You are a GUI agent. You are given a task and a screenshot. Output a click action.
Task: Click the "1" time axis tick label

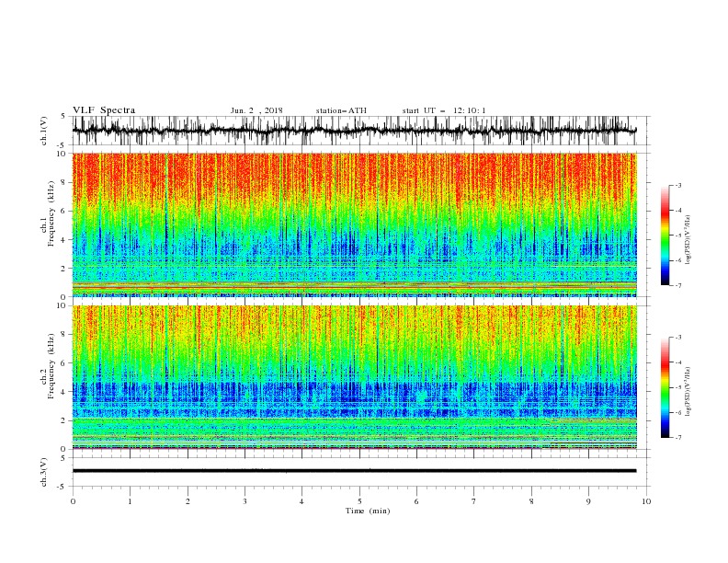(130, 501)
